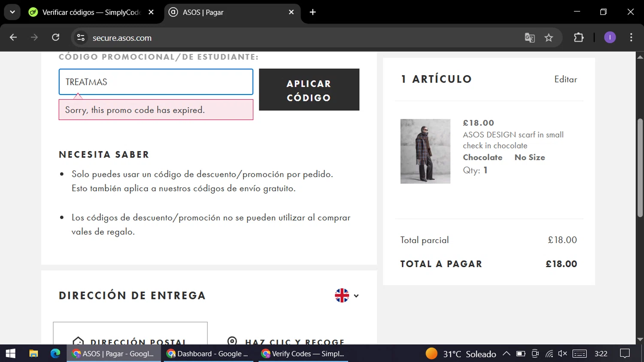Close the ASOS | Pagar tab

pos(291,12)
